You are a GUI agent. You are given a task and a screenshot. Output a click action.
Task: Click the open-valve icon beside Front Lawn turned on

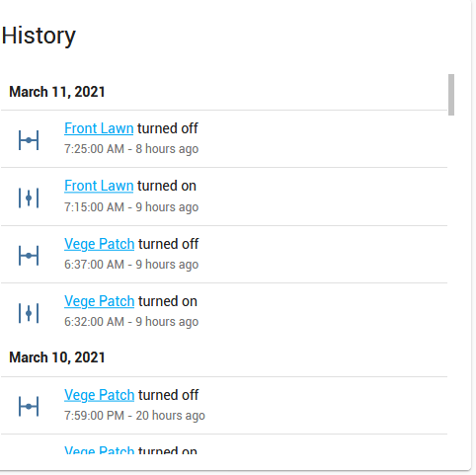click(29, 198)
